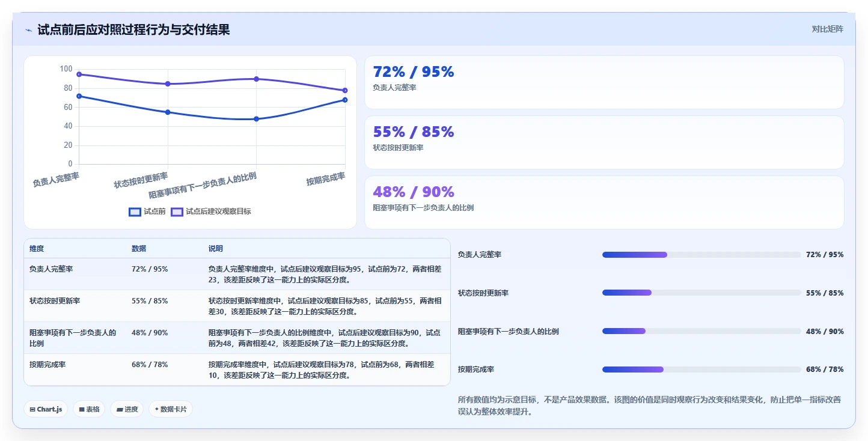Click the 55% / 85% value beside its progress bar
Screen dimensions: 868x441
pos(825,293)
